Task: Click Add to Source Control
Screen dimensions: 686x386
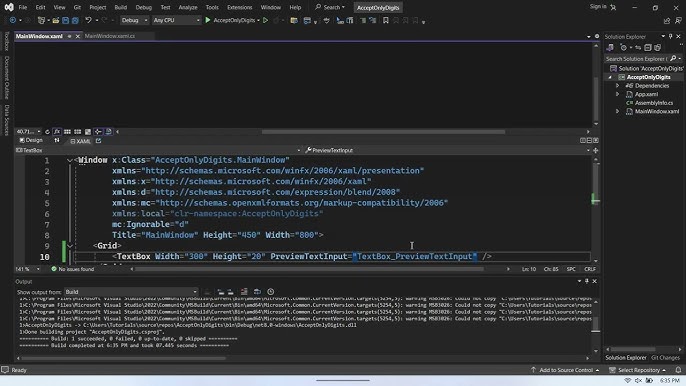Action: (x=565, y=370)
